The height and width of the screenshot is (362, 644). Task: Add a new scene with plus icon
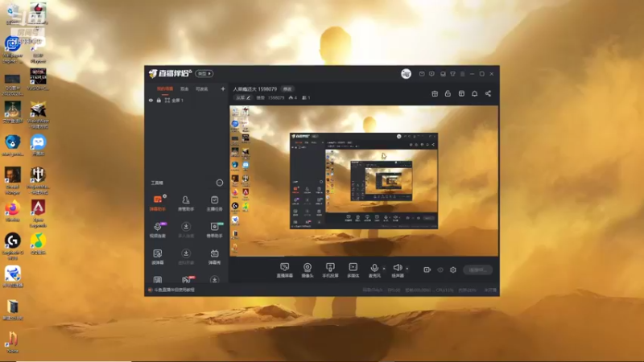pyautogui.click(x=223, y=88)
